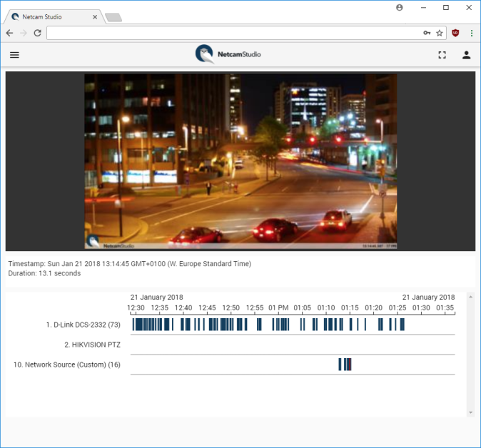Image resolution: width=481 pixels, height=448 pixels.
Task: Enter fullscreen mode via header icon
Action: click(x=442, y=55)
